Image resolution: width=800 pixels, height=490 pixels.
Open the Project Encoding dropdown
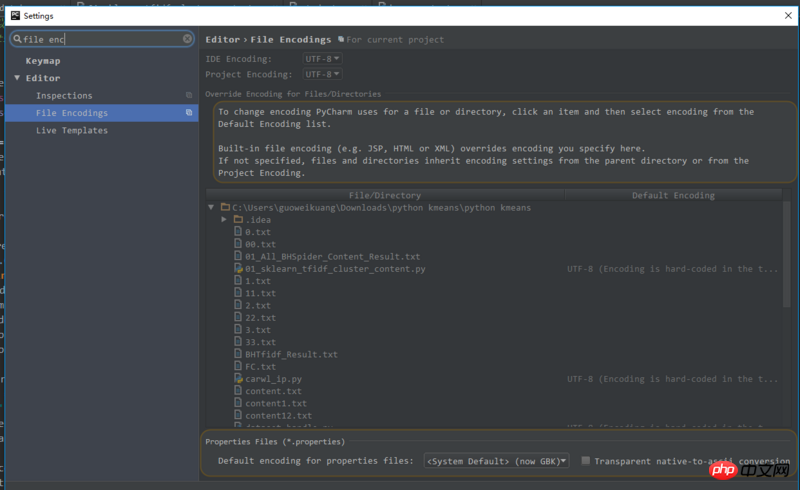point(322,74)
